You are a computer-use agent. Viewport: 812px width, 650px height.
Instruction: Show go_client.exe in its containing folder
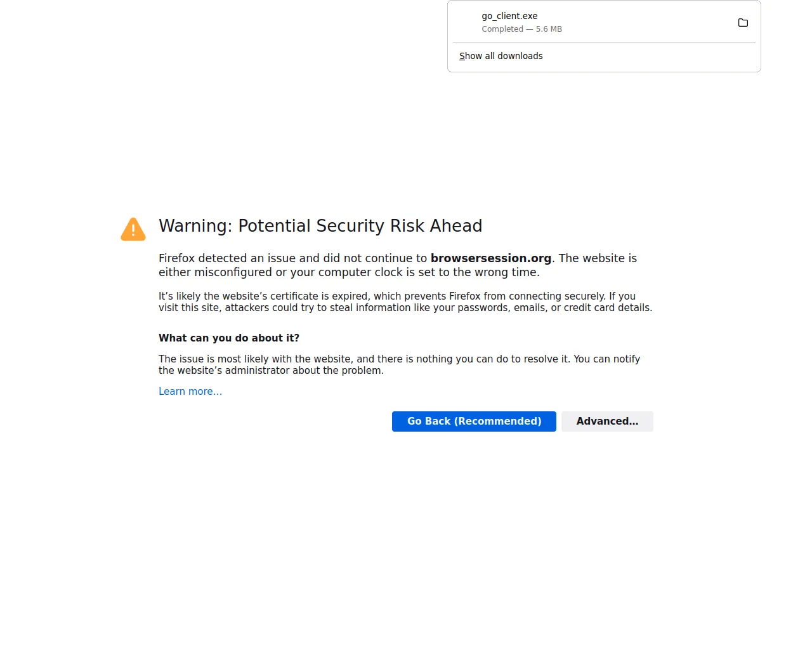coord(743,23)
